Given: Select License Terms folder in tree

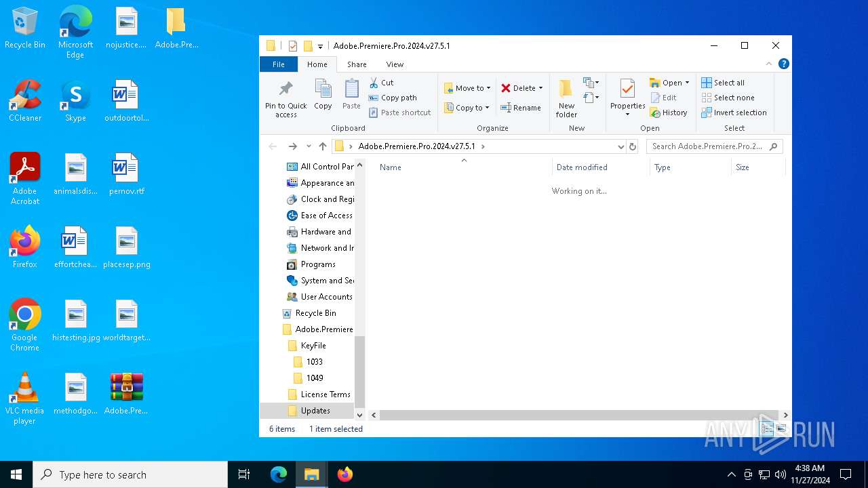Looking at the screenshot, I should (x=319, y=394).
